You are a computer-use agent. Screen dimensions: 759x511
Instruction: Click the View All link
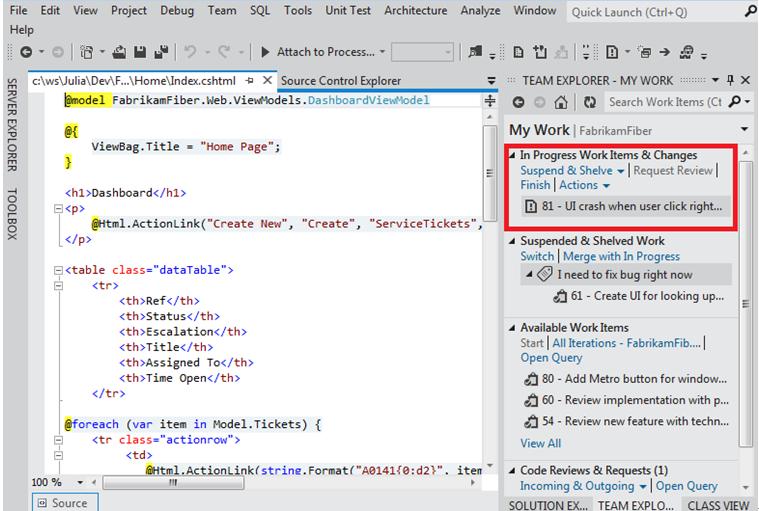pos(541,443)
